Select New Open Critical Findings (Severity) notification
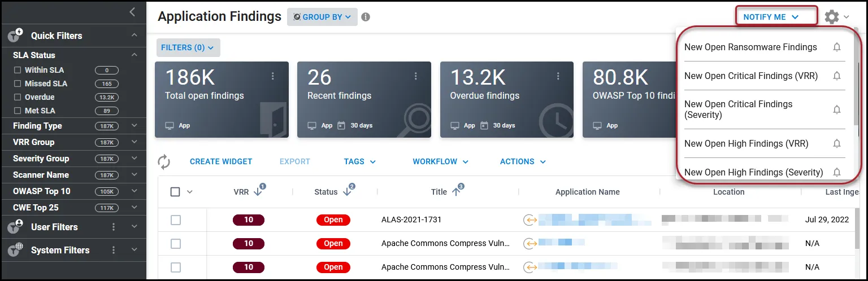The height and width of the screenshot is (281, 868). [739, 109]
